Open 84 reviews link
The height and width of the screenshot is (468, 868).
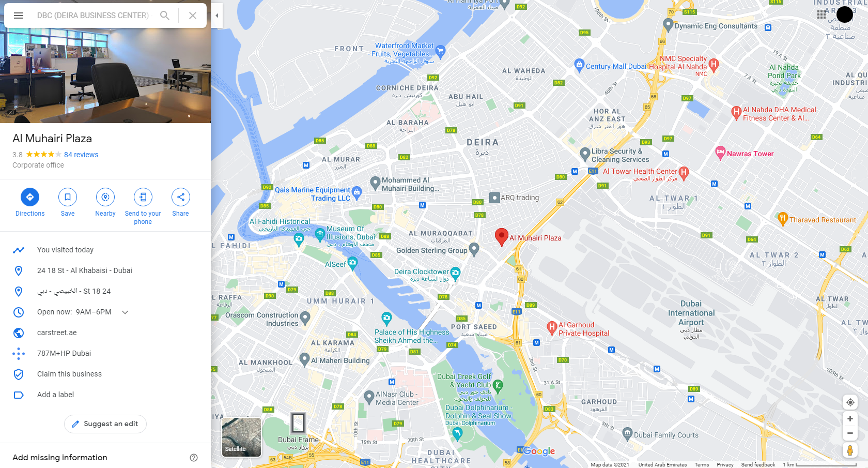point(81,155)
